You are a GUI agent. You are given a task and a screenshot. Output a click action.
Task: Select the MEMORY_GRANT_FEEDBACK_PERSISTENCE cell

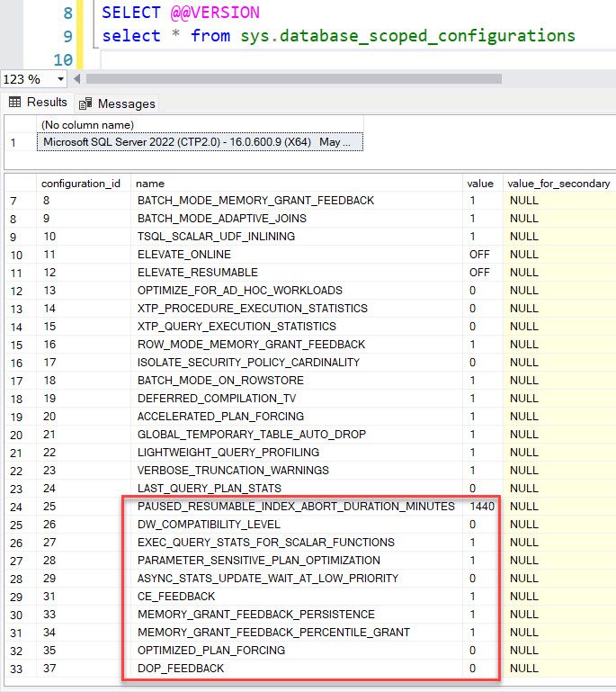(x=297, y=615)
